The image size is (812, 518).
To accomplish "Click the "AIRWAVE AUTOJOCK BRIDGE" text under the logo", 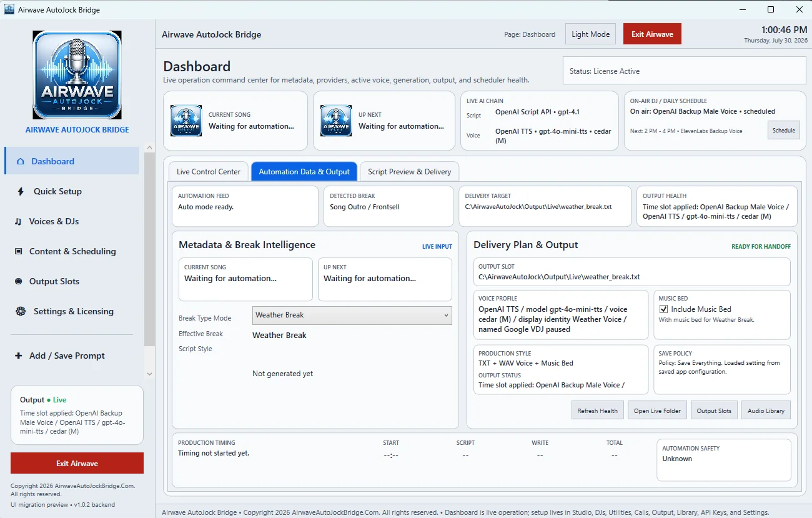I will pos(77,130).
